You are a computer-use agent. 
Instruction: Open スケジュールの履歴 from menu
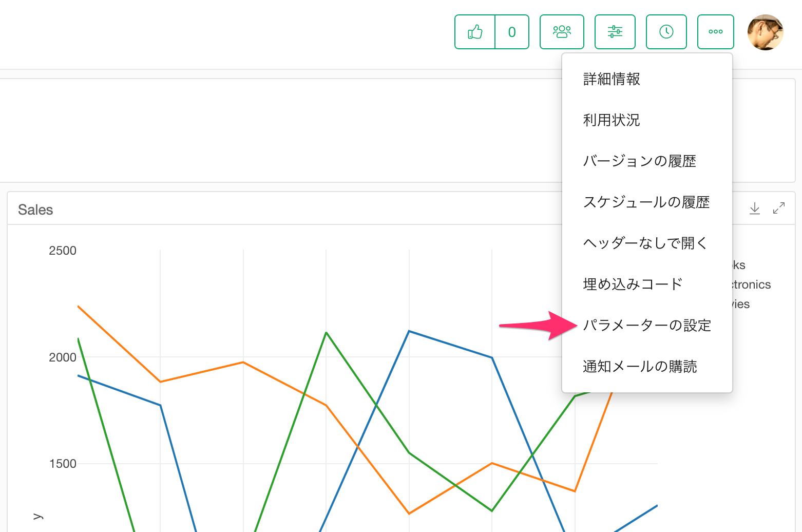click(x=647, y=202)
